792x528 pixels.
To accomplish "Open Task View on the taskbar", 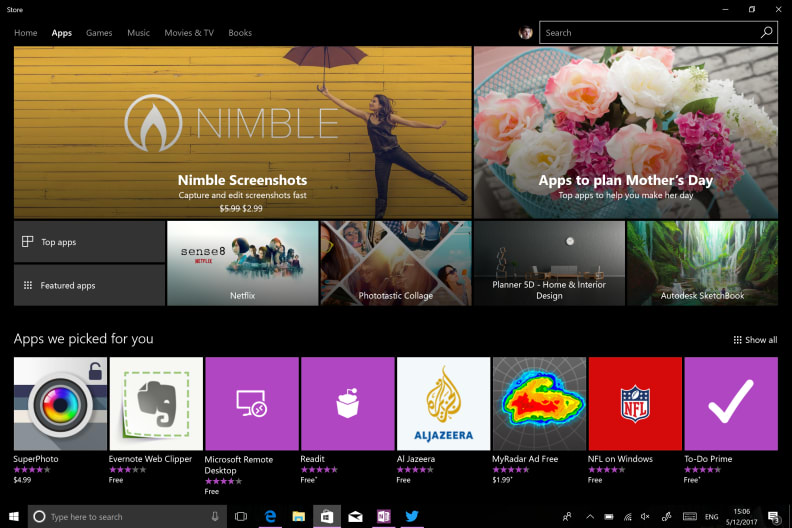I will click(241, 516).
